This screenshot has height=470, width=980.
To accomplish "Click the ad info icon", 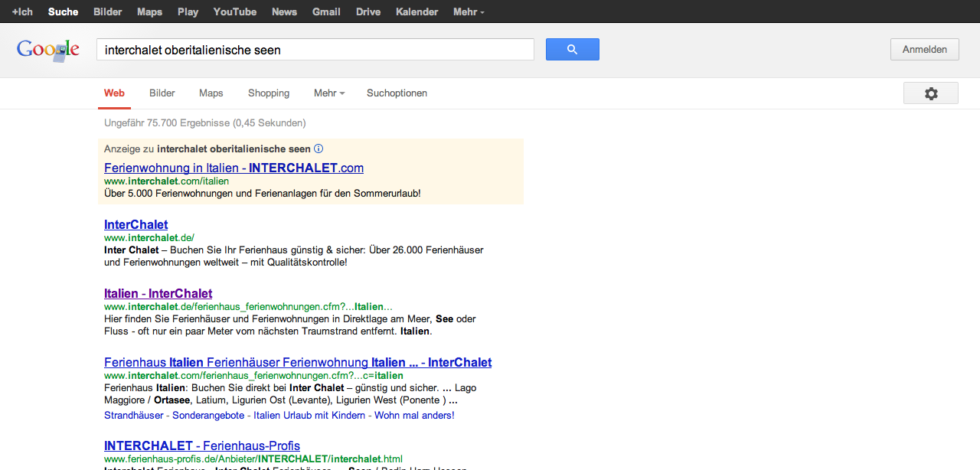I will [x=318, y=149].
